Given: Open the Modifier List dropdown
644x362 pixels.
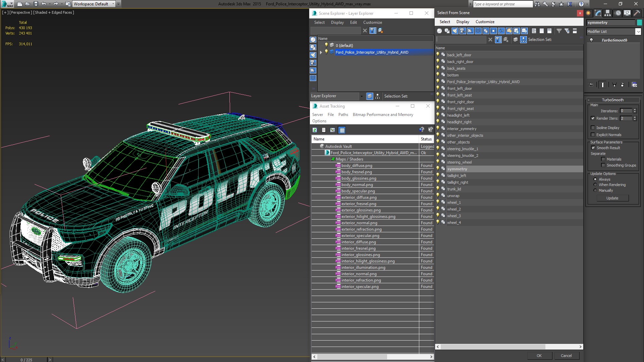Looking at the screenshot, I should (x=638, y=32).
